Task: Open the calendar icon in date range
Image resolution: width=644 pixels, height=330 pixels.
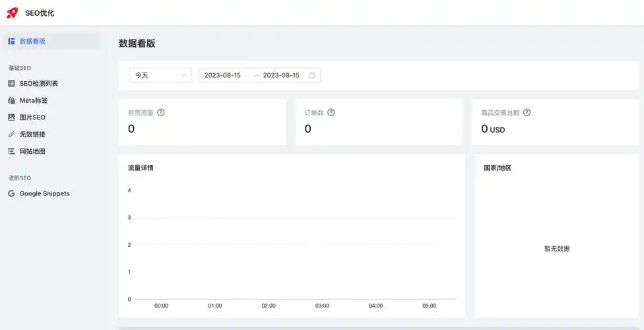Action: click(312, 75)
